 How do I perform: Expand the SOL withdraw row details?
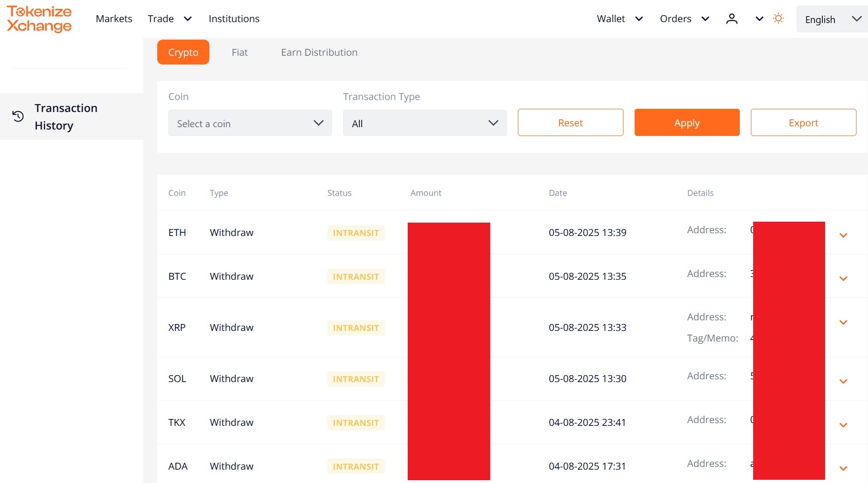click(843, 382)
